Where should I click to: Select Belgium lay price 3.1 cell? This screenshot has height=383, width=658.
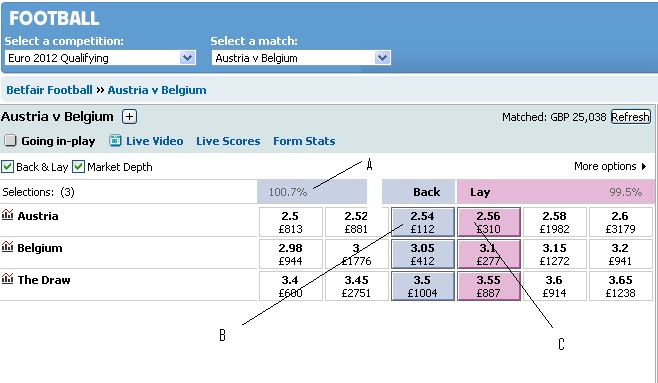coord(489,254)
